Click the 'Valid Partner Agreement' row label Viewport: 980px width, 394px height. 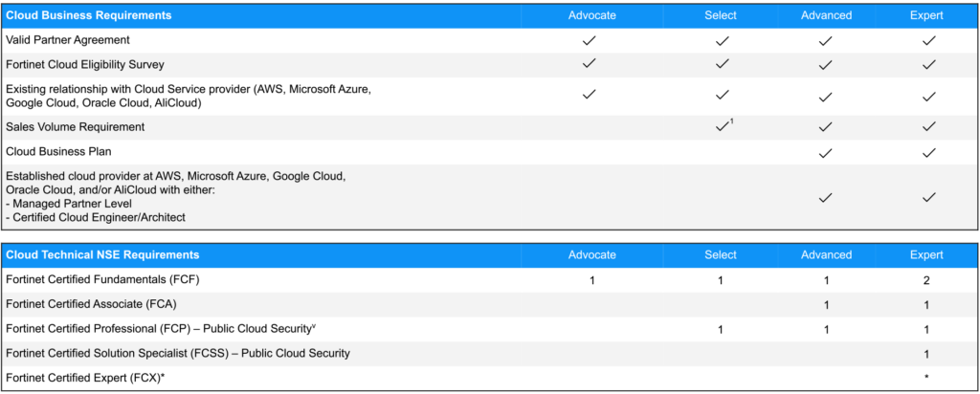click(x=68, y=40)
